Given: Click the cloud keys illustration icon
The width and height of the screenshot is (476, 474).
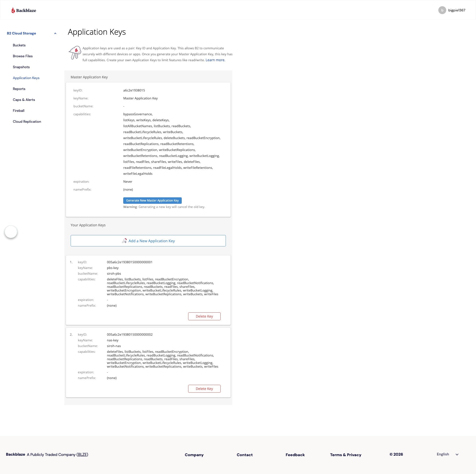Looking at the screenshot, I should click(x=75, y=53).
